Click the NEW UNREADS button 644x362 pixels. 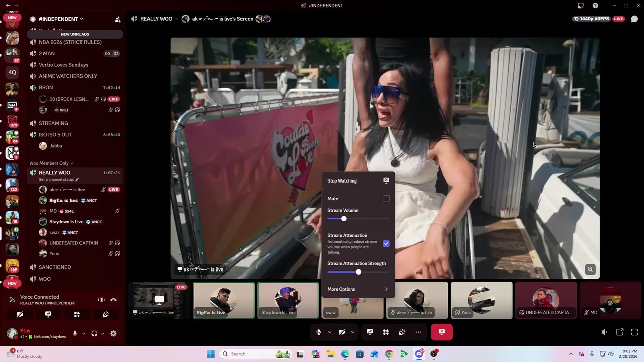75,34
